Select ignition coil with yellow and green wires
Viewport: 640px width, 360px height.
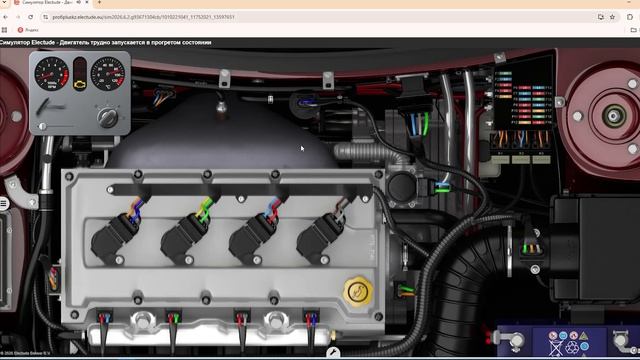(184, 238)
